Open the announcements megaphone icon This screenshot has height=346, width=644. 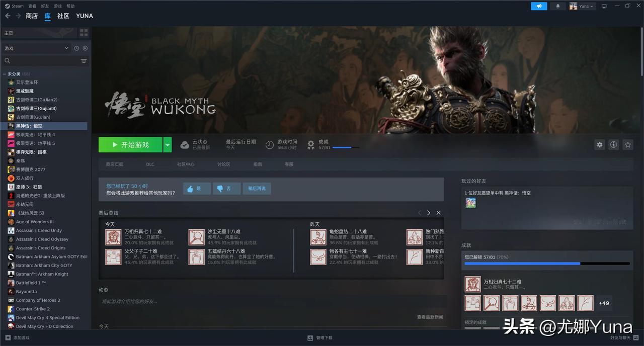pos(539,6)
